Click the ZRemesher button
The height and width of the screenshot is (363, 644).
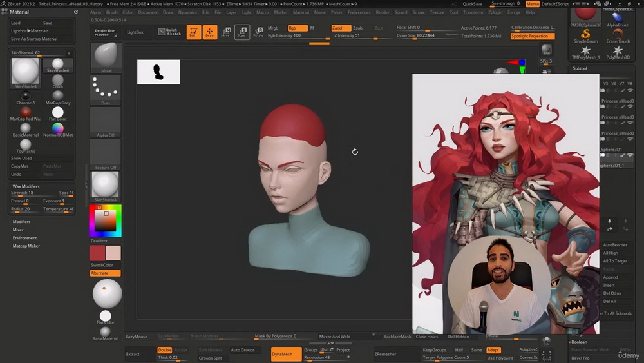(385, 354)
